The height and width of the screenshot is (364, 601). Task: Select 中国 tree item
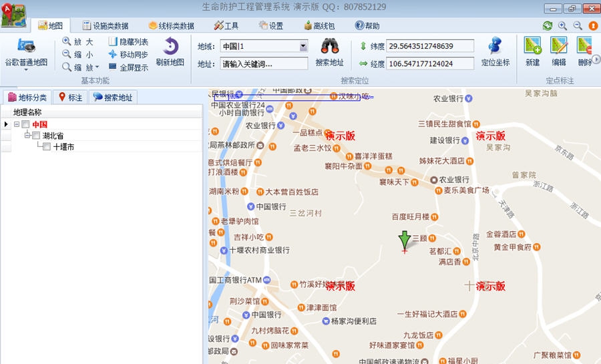pos(40,124)
